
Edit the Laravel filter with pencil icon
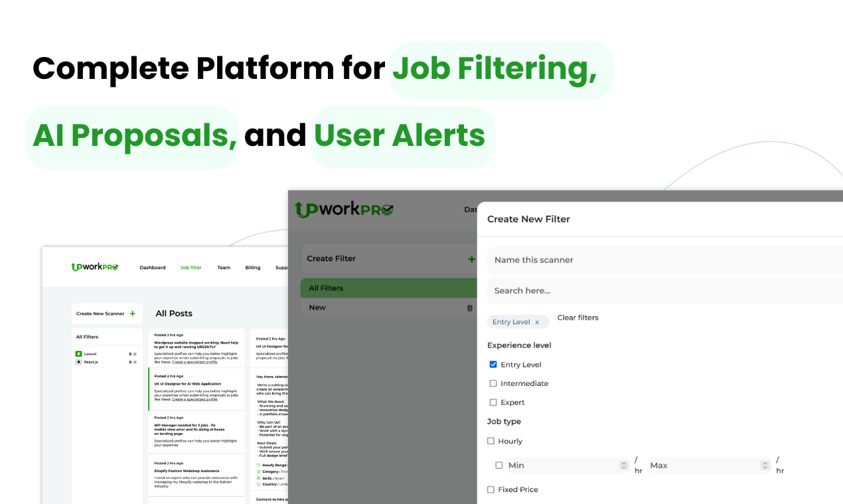tap(135, 354)
